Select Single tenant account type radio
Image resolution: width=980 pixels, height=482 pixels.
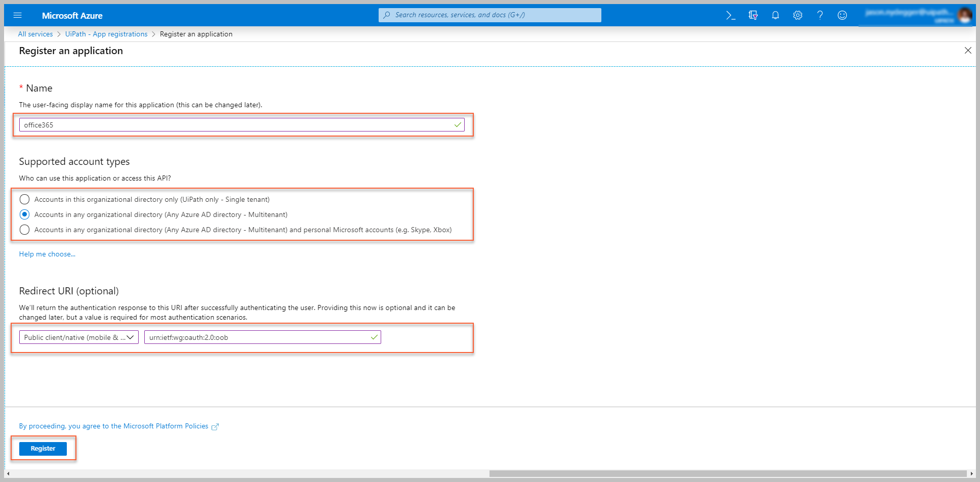click(24, 199)
